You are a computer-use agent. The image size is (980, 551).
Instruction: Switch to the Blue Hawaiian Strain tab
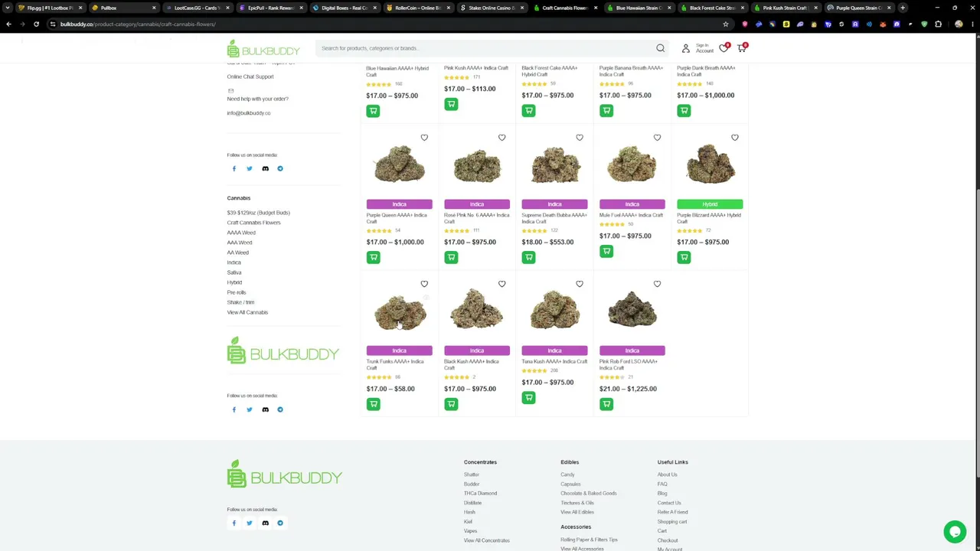(638, 8)
